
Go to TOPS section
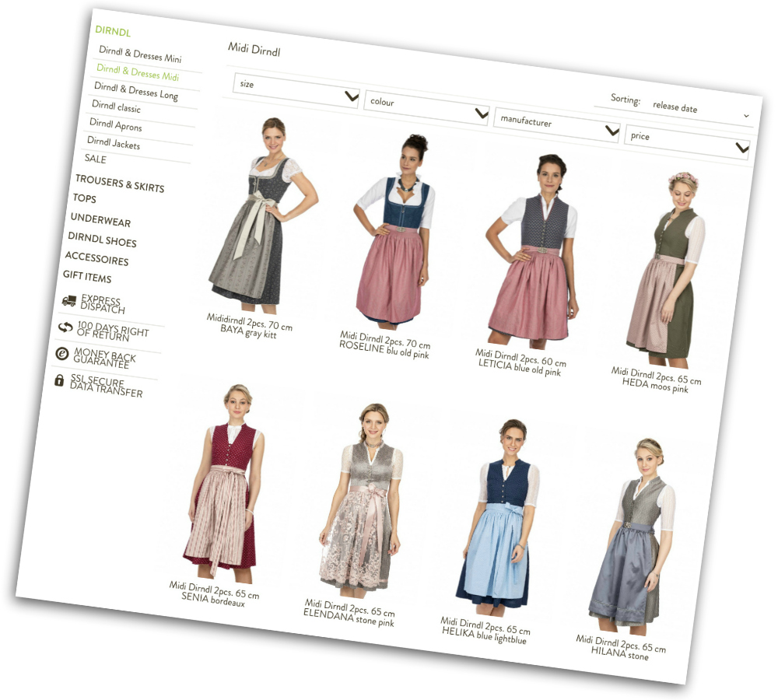[84, 198]
